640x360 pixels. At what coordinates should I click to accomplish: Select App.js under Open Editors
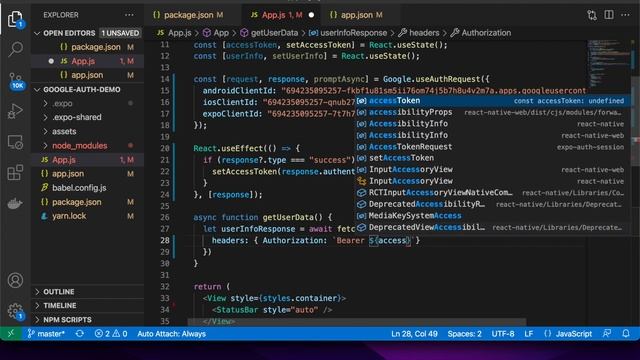[88, 61]
